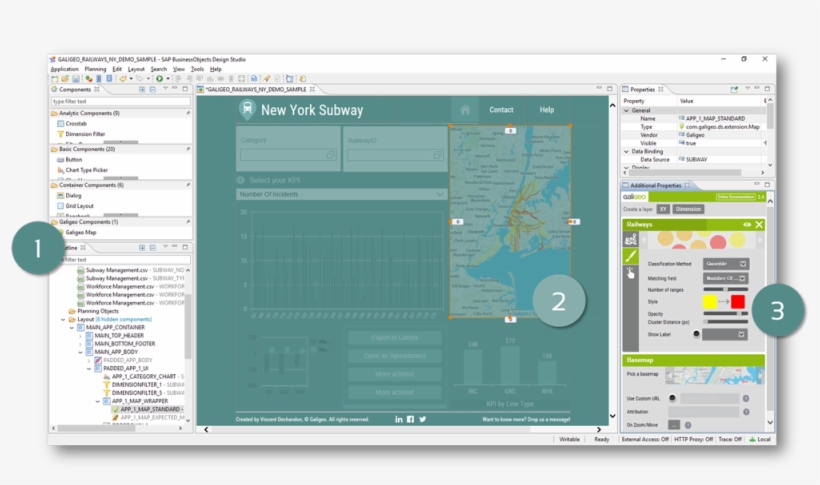This screenshot has height=485, width=820.
Task: Click the Online Documentation button
Action: [x=735, y=197]
